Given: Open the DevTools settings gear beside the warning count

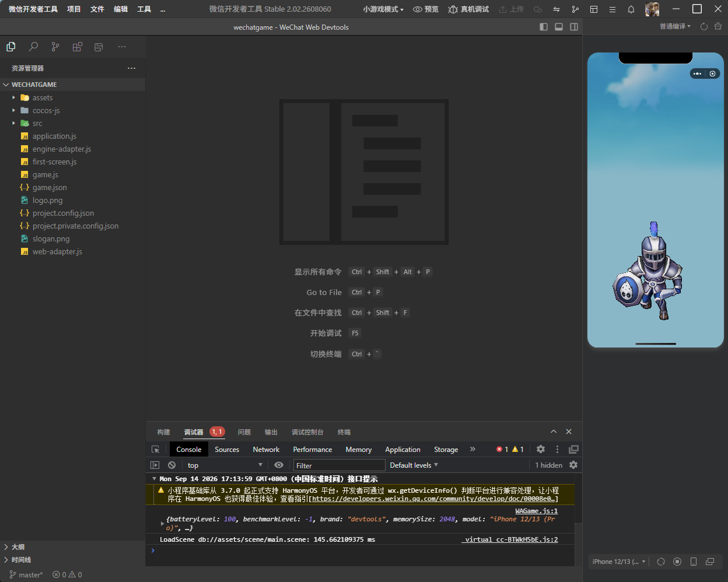Looking at the screenshot, I should tap(541, 449).
